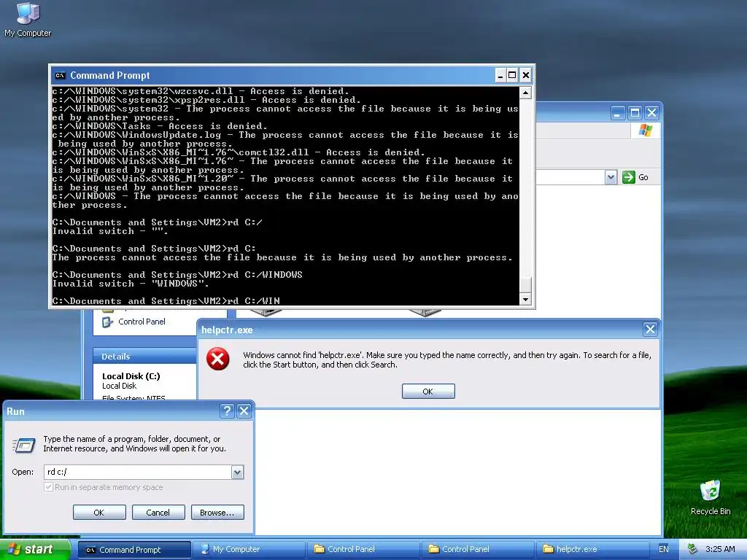Click Cancel in the Run dialog
This screenshot has height=560, width=747.
[x=158, y=513]
